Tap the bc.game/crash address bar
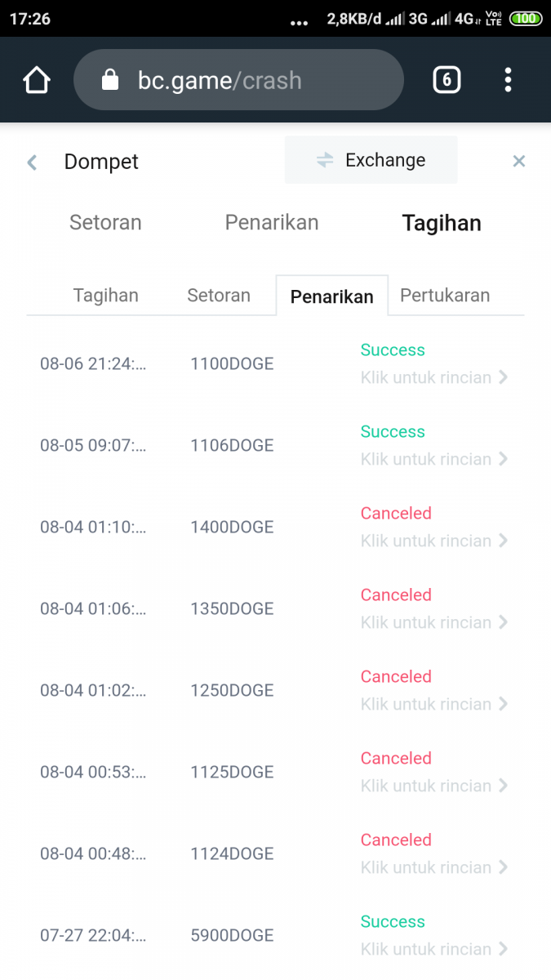The width and height of the screenshot is (551, 980). pos(245,80)
